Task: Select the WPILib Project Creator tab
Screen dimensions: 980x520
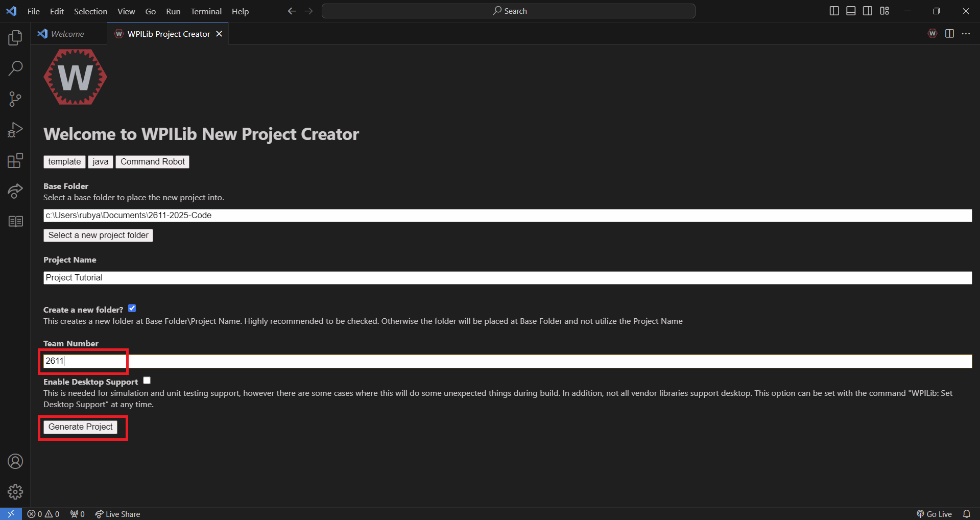Action: tap(169, 34)
